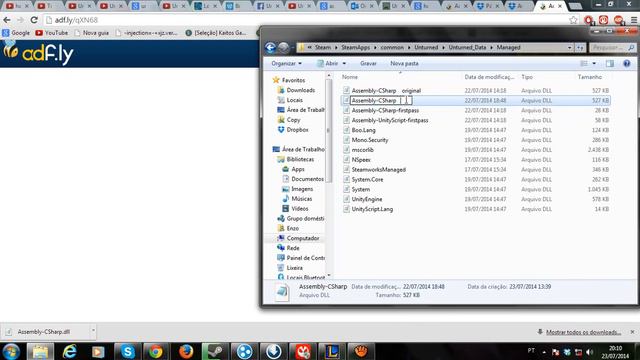This screenshot has width=640, height=360.
Task: Open the Nova guia bookmark
Action: [x=92, y=33]
